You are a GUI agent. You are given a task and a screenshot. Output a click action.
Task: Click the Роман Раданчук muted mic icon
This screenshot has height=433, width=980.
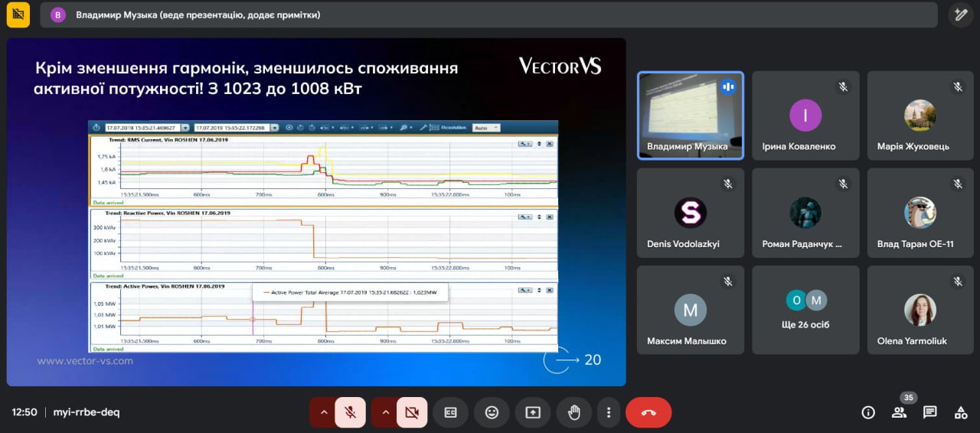pos(843,184)
